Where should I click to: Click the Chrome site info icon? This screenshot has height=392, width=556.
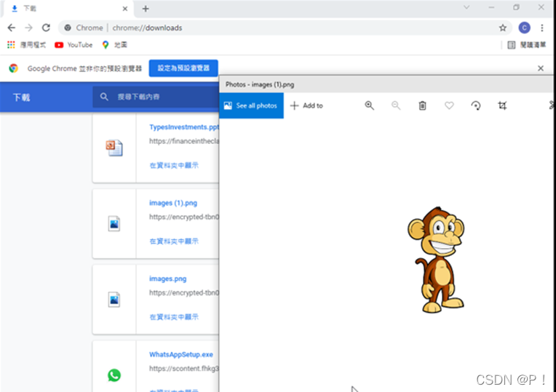pyautogui.click(x=68, y=28)
